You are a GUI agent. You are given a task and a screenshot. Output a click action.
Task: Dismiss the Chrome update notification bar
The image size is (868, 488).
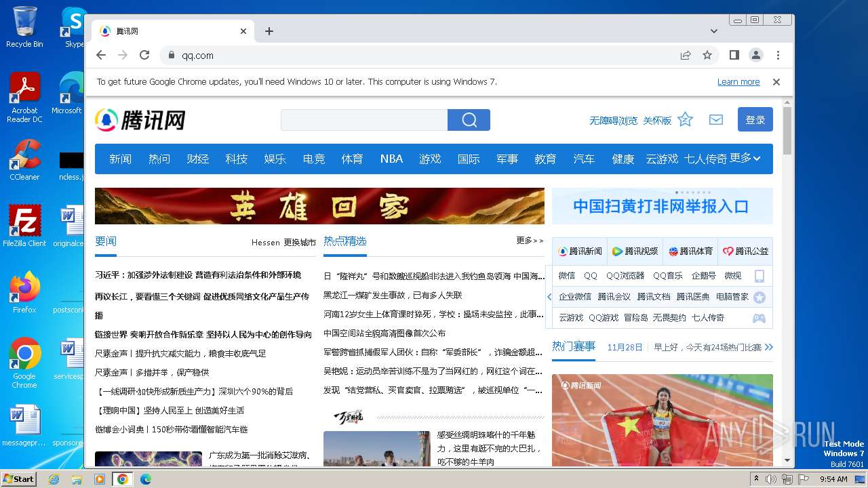pyautogui.click(x=776, y=82)
